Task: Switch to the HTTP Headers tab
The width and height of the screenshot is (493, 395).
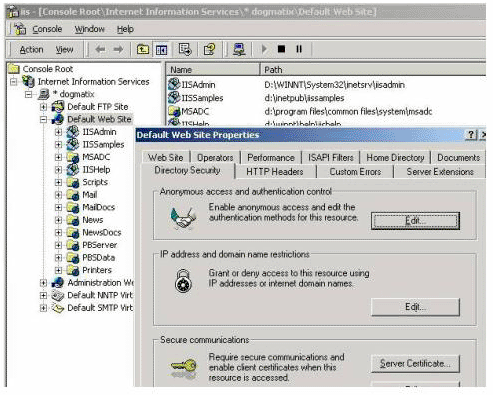Action: click(x=275, y=172)
